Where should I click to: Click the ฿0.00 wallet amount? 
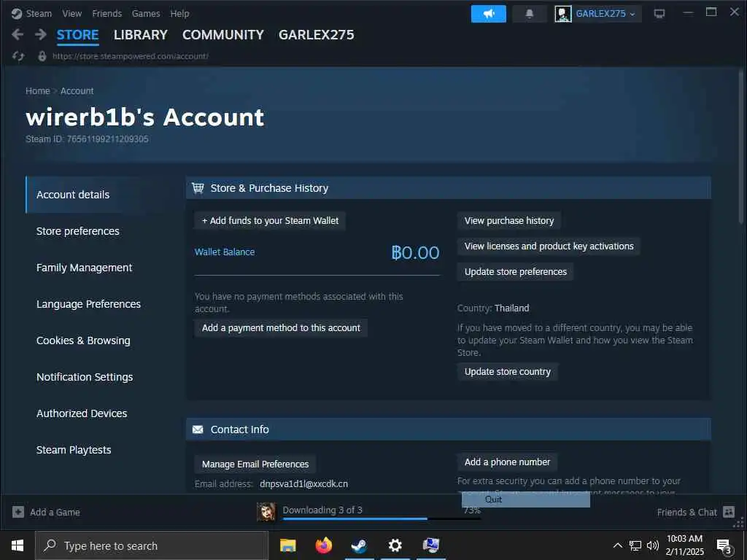415,252
